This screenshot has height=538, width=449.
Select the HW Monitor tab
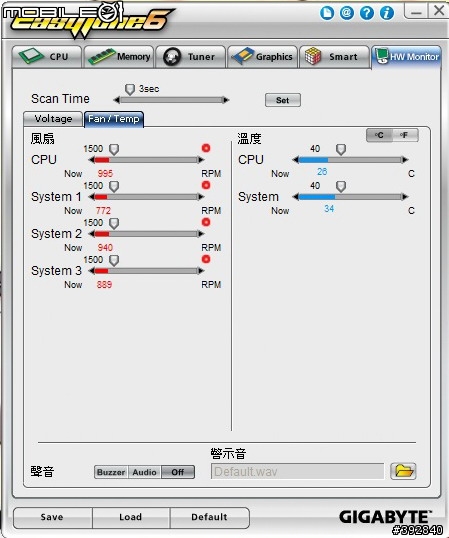(406, 57)
